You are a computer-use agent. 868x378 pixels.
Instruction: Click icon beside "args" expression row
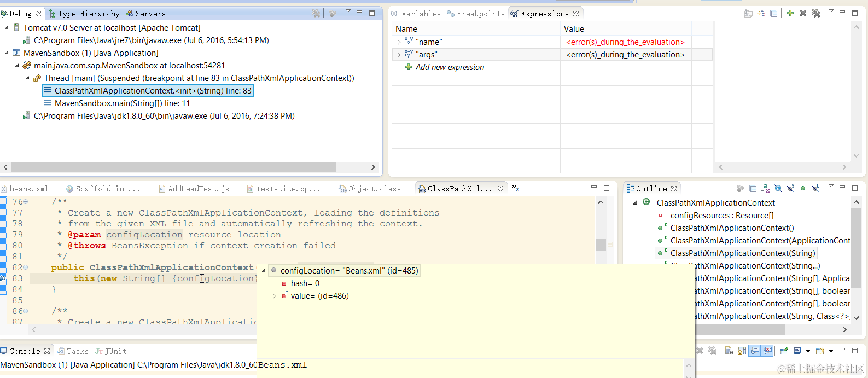coord(409,54)
